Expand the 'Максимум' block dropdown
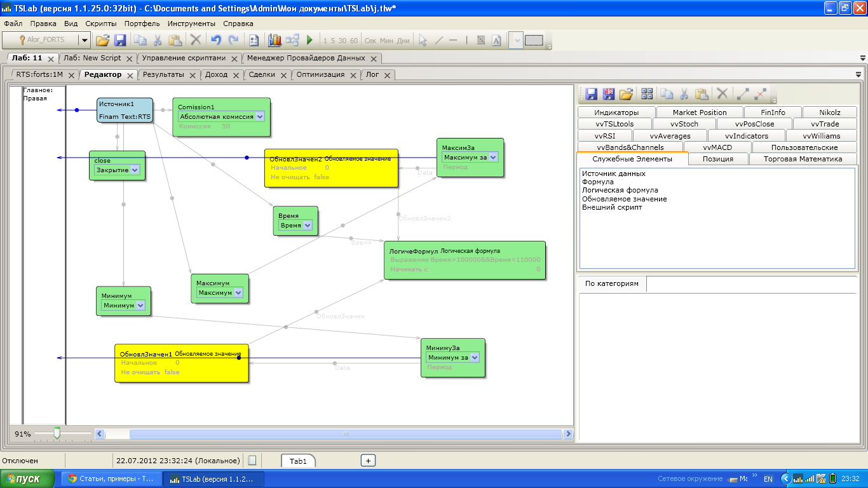 coord(238,293)
